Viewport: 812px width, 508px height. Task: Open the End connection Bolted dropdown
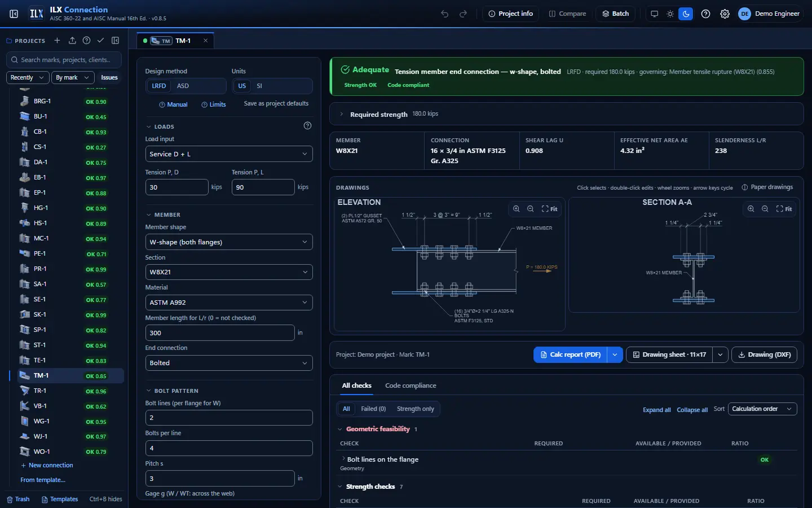pos(229,363)
